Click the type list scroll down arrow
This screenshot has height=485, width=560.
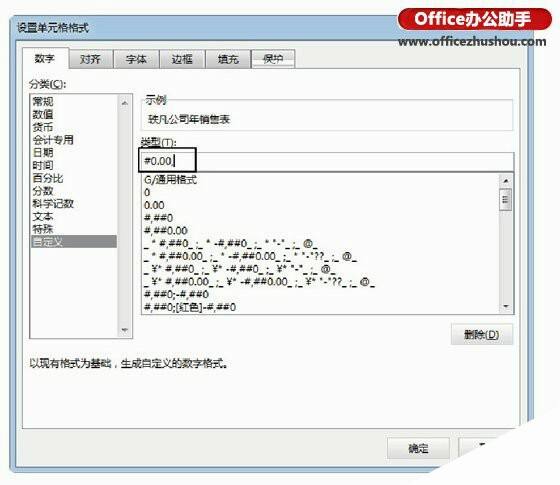[506, 306]
